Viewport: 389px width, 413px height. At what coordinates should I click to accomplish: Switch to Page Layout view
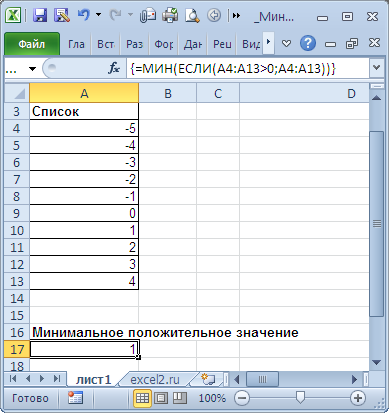(161, 398)
